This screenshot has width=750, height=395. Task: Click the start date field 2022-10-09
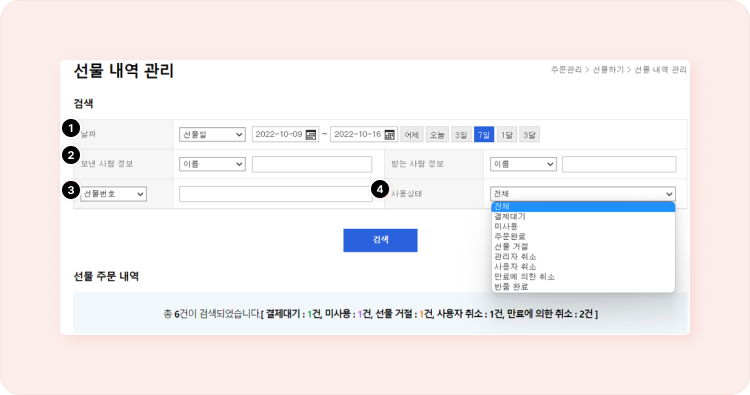286,134
